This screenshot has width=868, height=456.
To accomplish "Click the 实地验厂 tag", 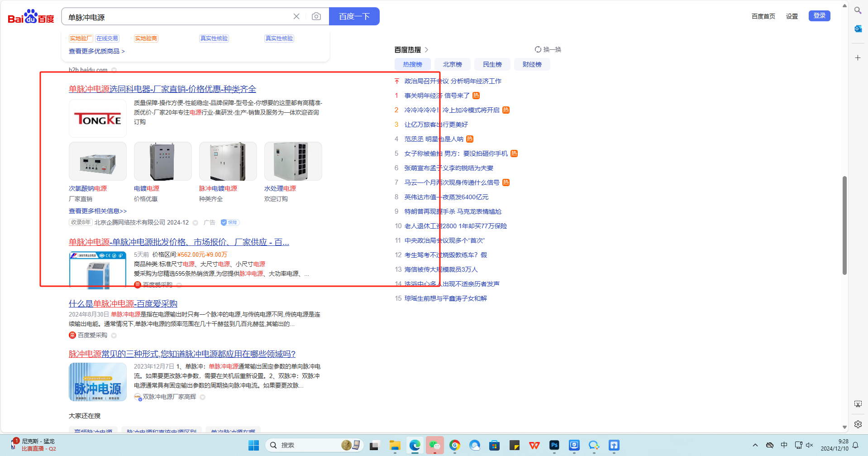I will coord(81,38).
